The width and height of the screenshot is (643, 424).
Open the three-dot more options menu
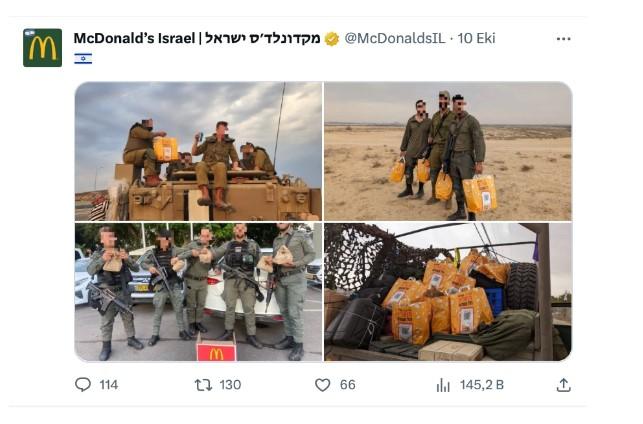click(563, 39)
